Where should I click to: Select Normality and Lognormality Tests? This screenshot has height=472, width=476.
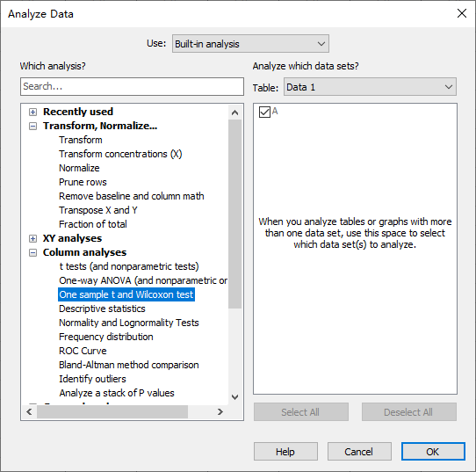(129, 323)
